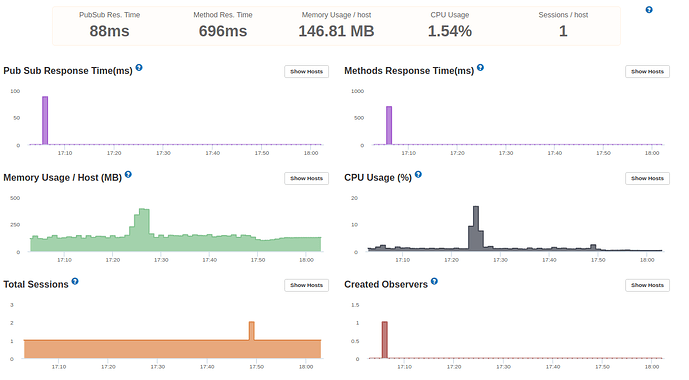Show hosts for Methods Response Time
The height and width of the screenshot is (380, 689).
(x=647, y=72)
